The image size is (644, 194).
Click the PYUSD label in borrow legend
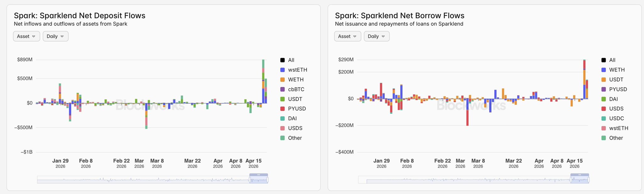tap(618, 89)
